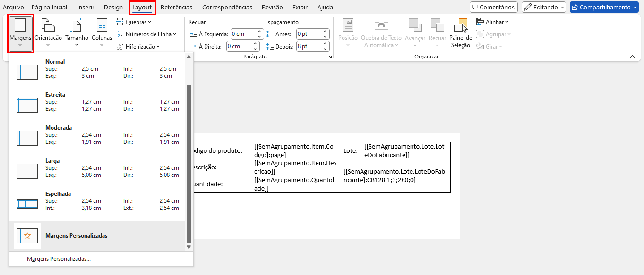Click the Lote: table cell
The image size is (644, 275).
coord(351,150)
